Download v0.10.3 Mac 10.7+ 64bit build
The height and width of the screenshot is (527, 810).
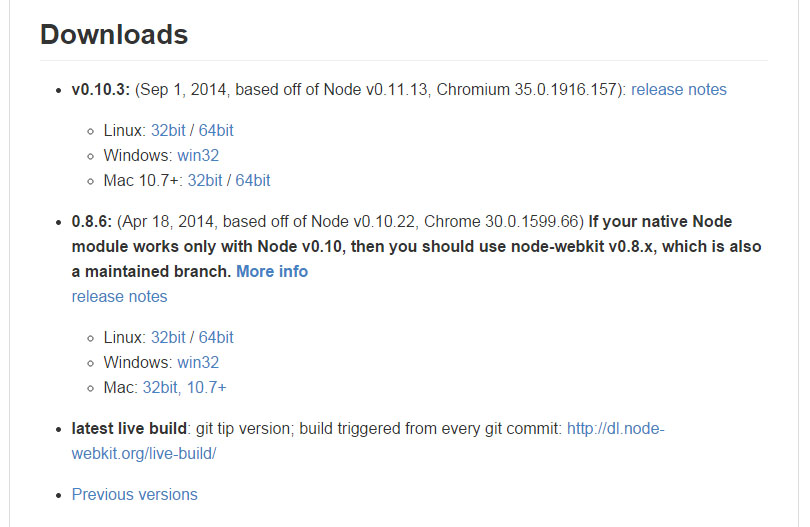(253, 181)
